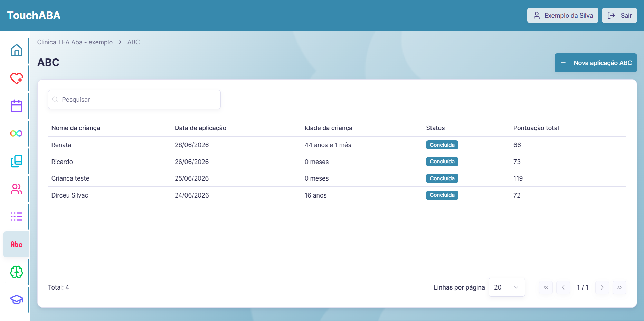The image size is (644, 321).
Task: Click date 28/06/2026 cell
Action: [192, 145]
